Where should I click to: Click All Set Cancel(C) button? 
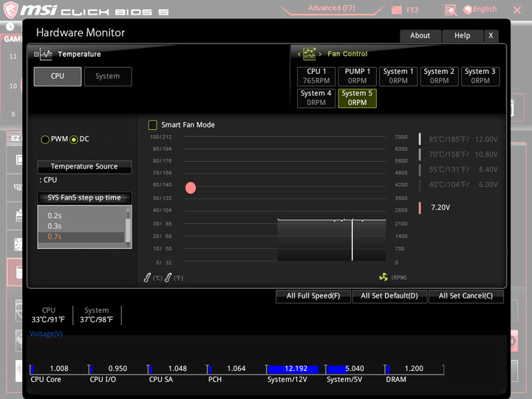coord(465,296)
